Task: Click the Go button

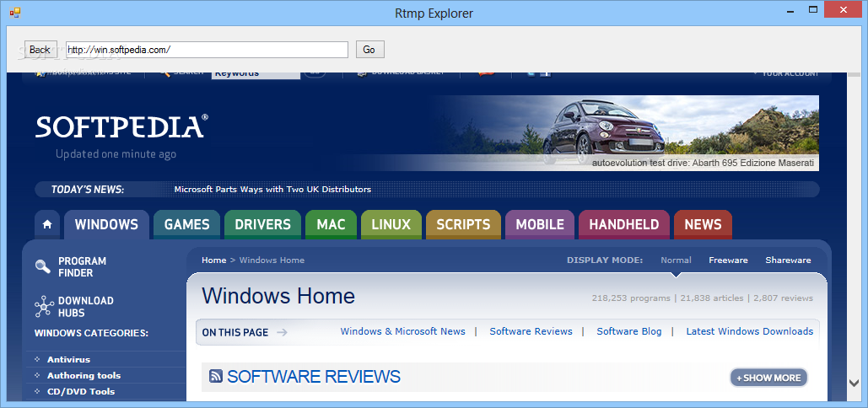Action: tap(369, 49)
